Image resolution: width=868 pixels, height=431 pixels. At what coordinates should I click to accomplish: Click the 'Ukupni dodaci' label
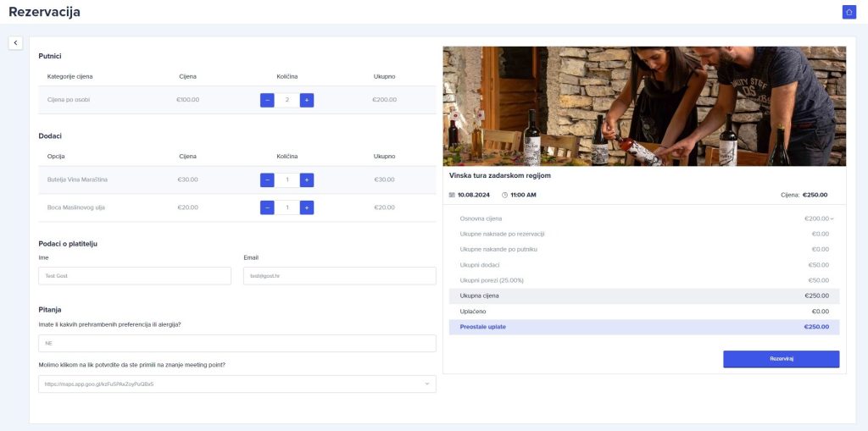coord(480,265)
